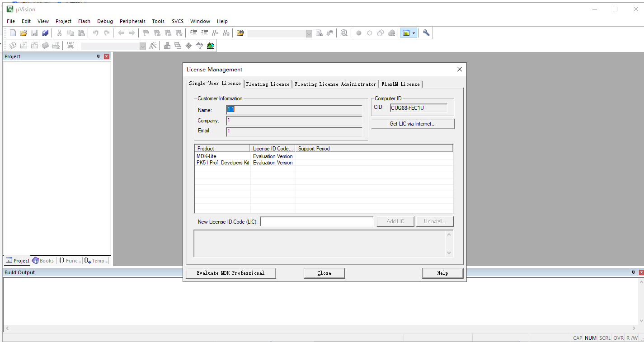Click the Help button in License Management
Viewport: 644px width, 342px height.
[442, 273]
